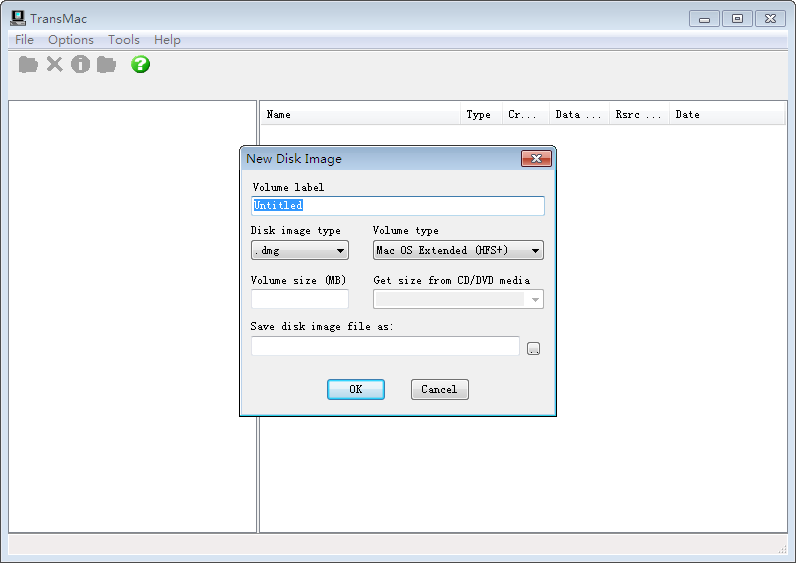
Task: Open the Help menu
Action: coord(168,40)
